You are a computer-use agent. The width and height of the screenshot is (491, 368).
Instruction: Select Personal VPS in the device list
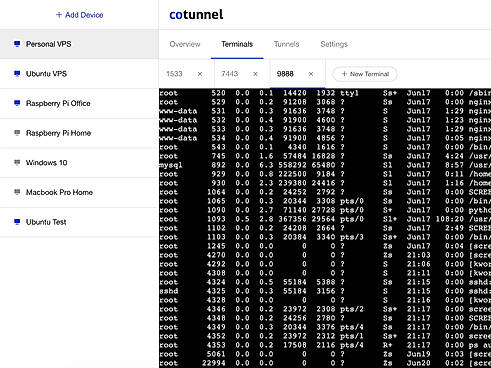(79, 44)
